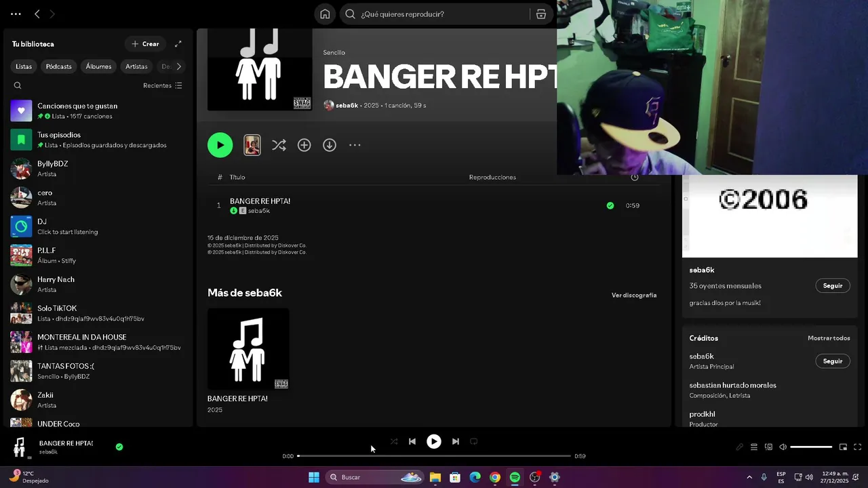Open Canciones que te gustan playlist
The image size is (868, 488).
pos(97,110)
